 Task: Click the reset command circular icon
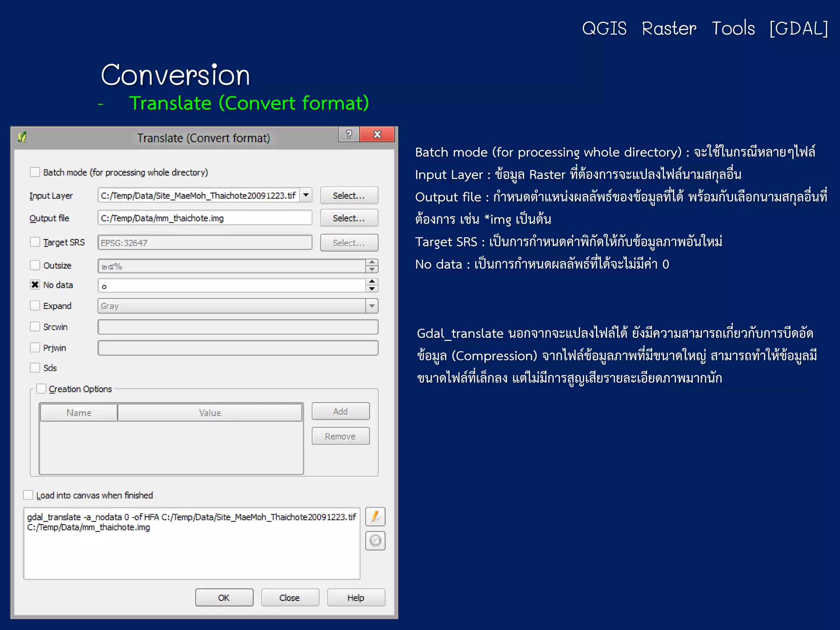coord(375,541)
